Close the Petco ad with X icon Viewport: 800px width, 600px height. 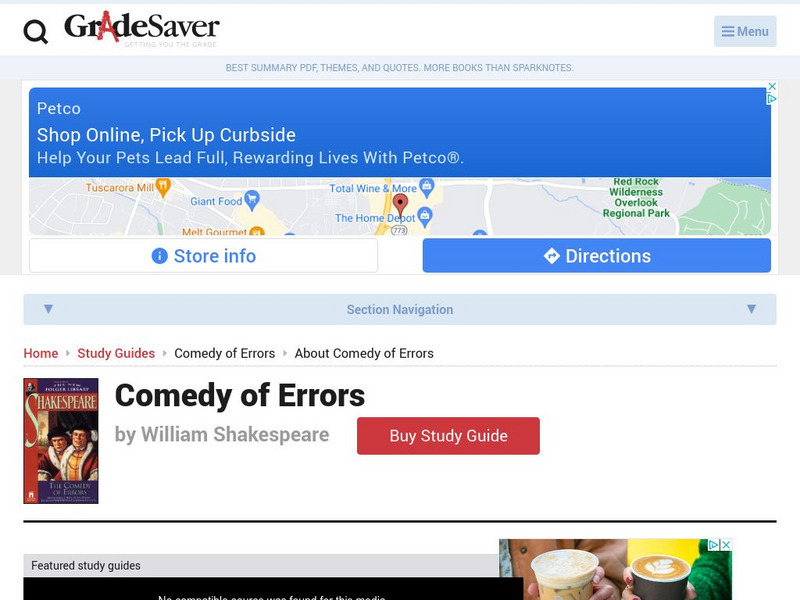coord(772,86)
